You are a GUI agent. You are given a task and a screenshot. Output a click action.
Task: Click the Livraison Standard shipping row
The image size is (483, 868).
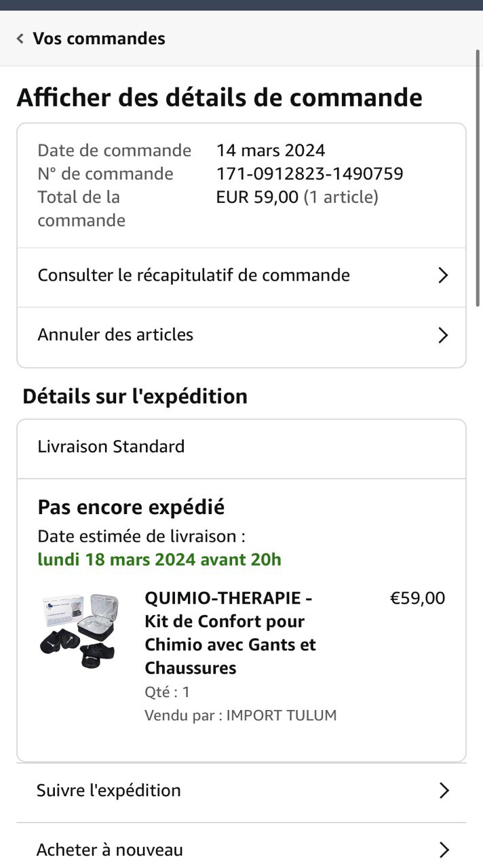tap(111, 447)
